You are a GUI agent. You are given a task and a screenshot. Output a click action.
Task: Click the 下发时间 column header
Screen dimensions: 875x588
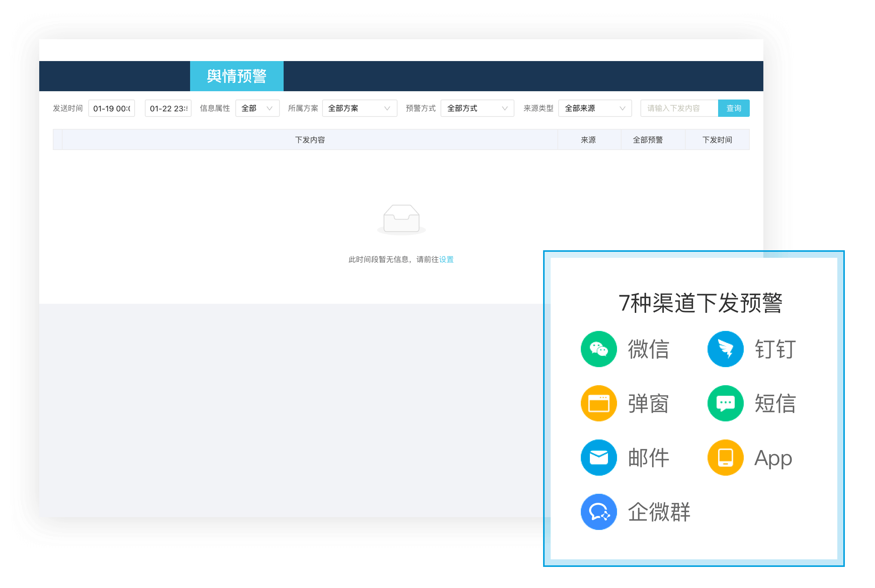click(x=717, y=140)
